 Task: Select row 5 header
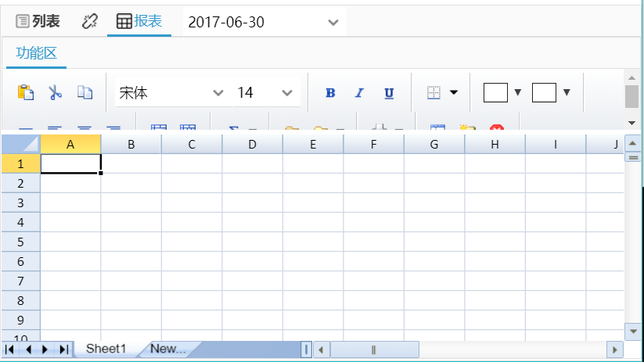pyautogui.click(x=20, y=242)
